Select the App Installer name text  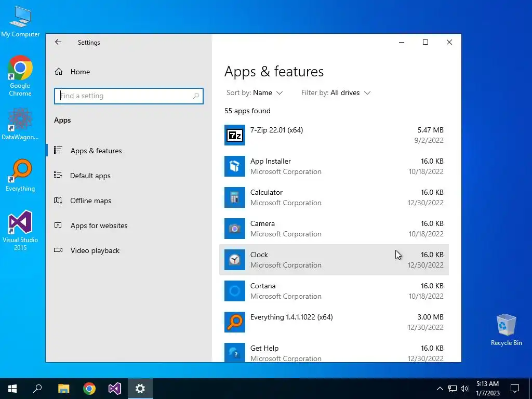click(270, 161)
